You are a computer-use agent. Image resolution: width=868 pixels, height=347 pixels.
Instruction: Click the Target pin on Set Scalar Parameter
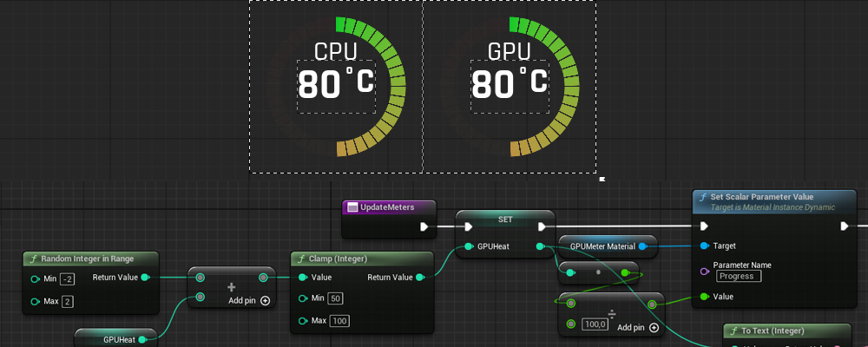(x=703, y=246)
